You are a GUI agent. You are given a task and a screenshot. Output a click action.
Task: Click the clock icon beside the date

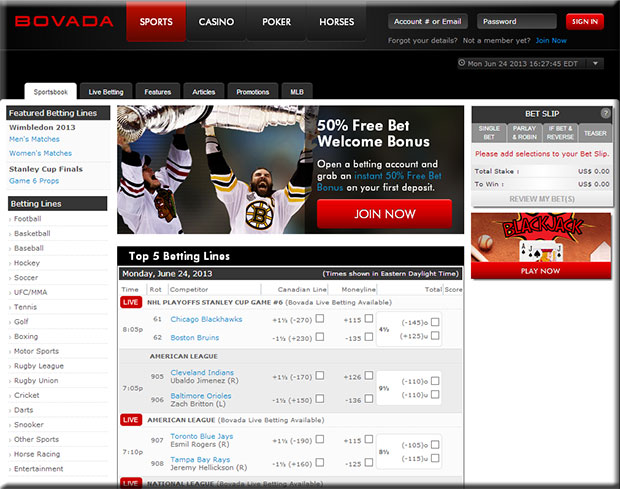point(461,63)
